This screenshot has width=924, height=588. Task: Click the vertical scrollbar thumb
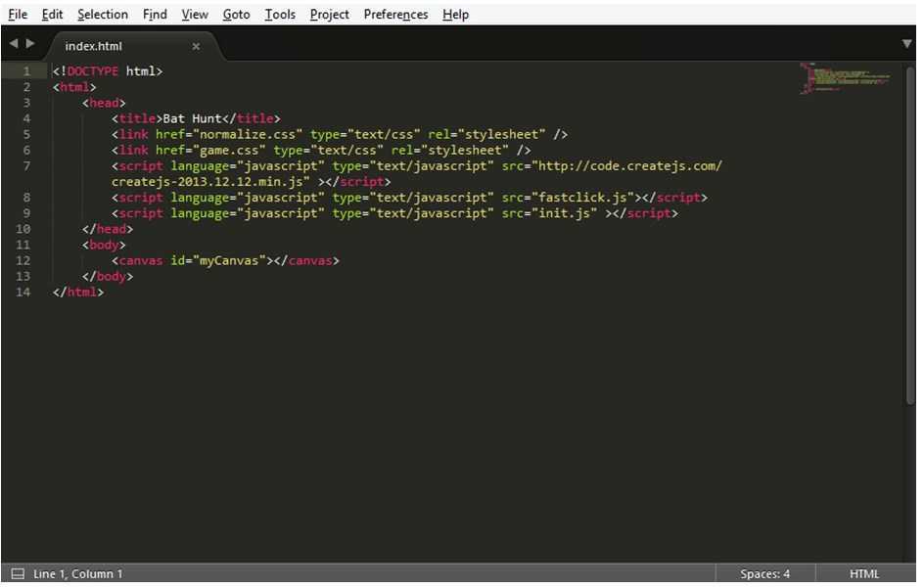pos(910,236)
